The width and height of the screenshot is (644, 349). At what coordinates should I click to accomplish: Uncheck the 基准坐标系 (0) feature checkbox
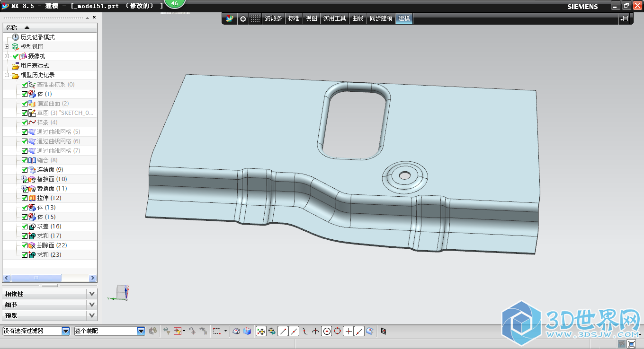(x=25, y=85)
